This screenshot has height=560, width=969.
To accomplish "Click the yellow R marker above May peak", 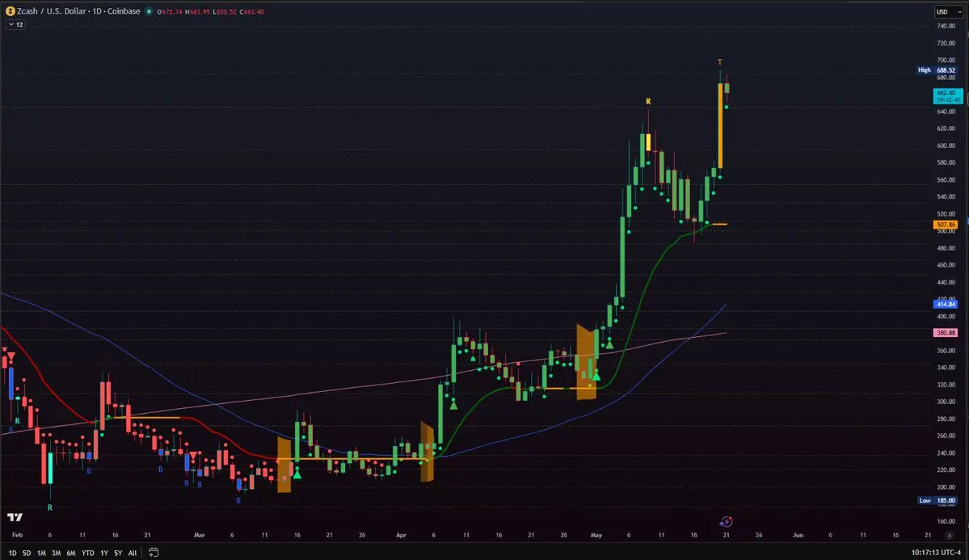I will [648, 101].
